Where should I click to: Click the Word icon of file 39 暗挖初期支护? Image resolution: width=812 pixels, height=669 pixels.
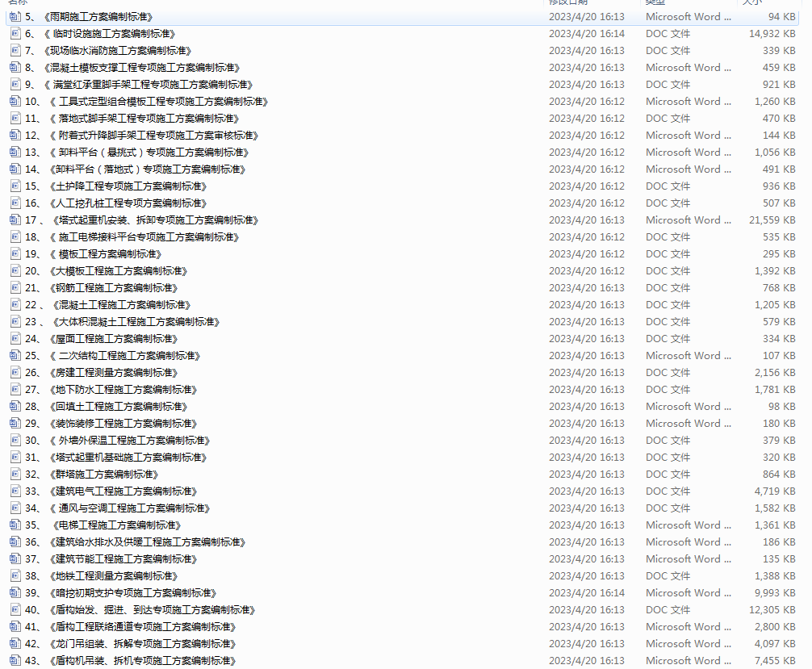(x=15, y=593)
